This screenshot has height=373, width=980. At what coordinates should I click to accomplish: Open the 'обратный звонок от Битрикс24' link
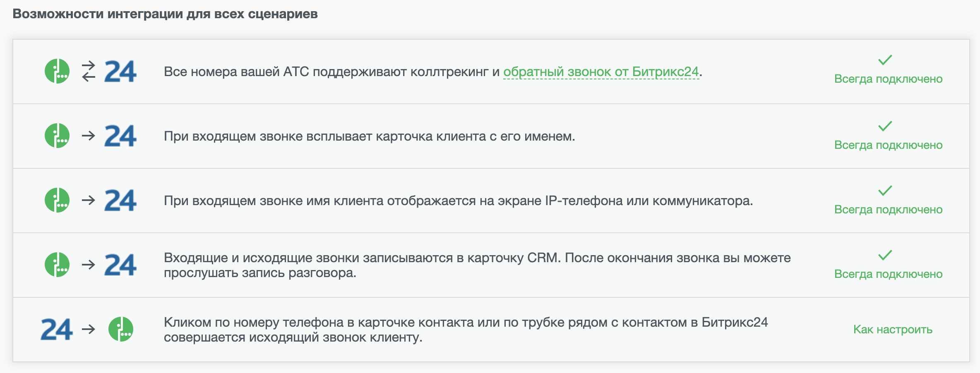pos(600,72)
